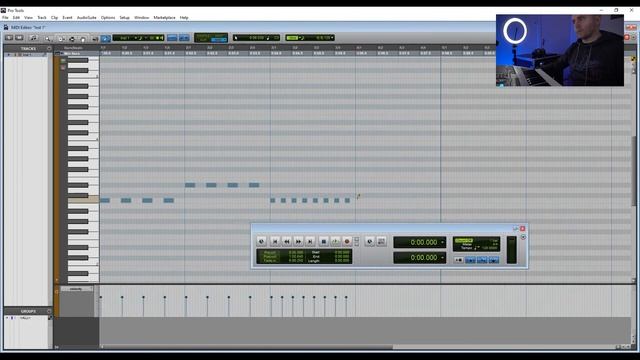Viewport: 640px width, 360px height.
Task: Toggle the last blue MIDI control in transport
Action: pyautogui.click(x=493, y=260)
